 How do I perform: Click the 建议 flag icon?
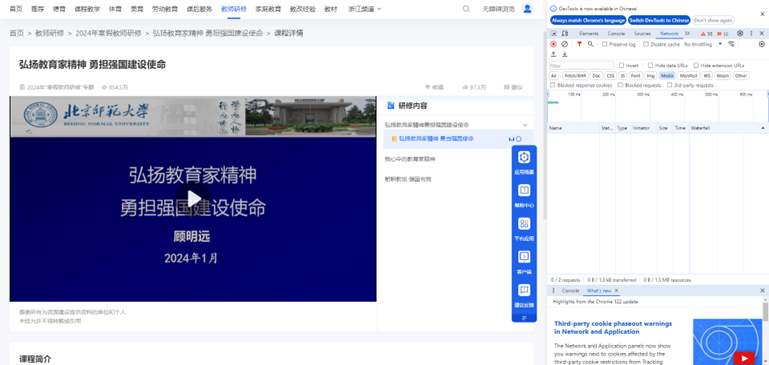tap(507, 87)
